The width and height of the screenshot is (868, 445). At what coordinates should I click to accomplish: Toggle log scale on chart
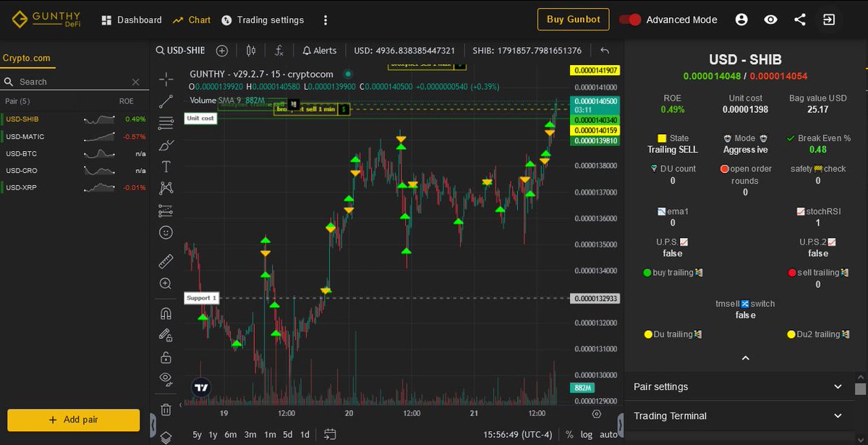587,435
